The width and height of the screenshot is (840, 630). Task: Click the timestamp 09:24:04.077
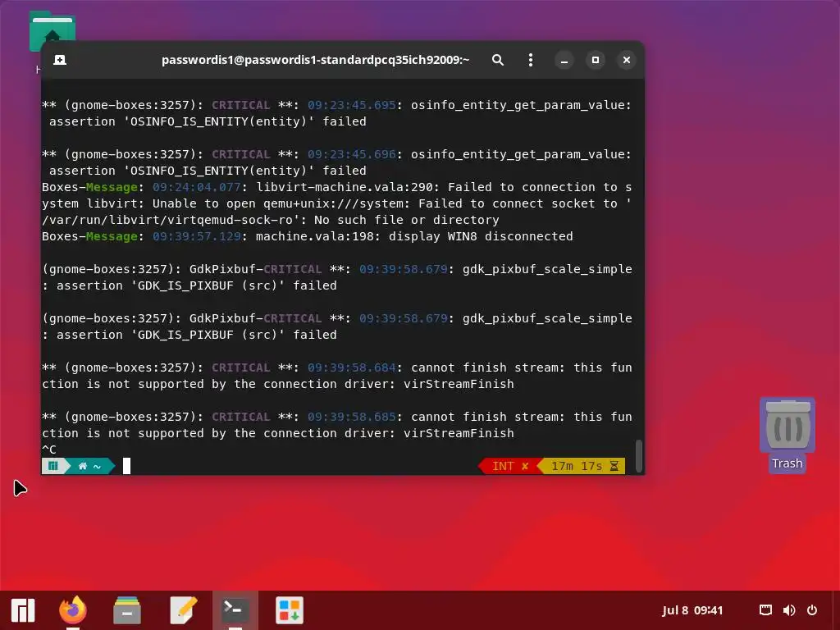(197, 187)
